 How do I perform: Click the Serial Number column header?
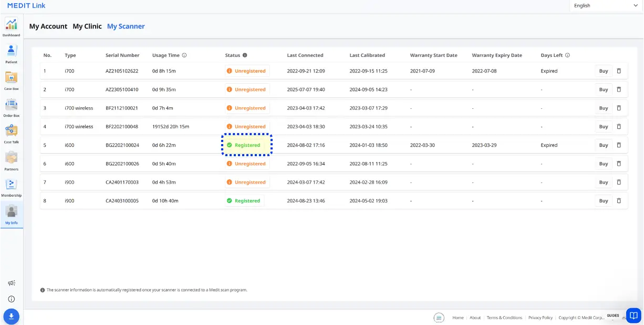122,55
